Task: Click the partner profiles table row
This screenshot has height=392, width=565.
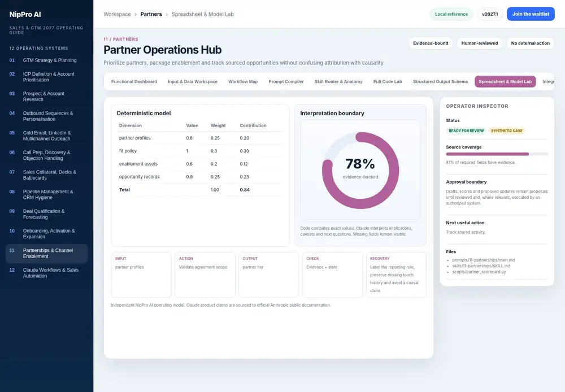Action: tap(201, 138)
